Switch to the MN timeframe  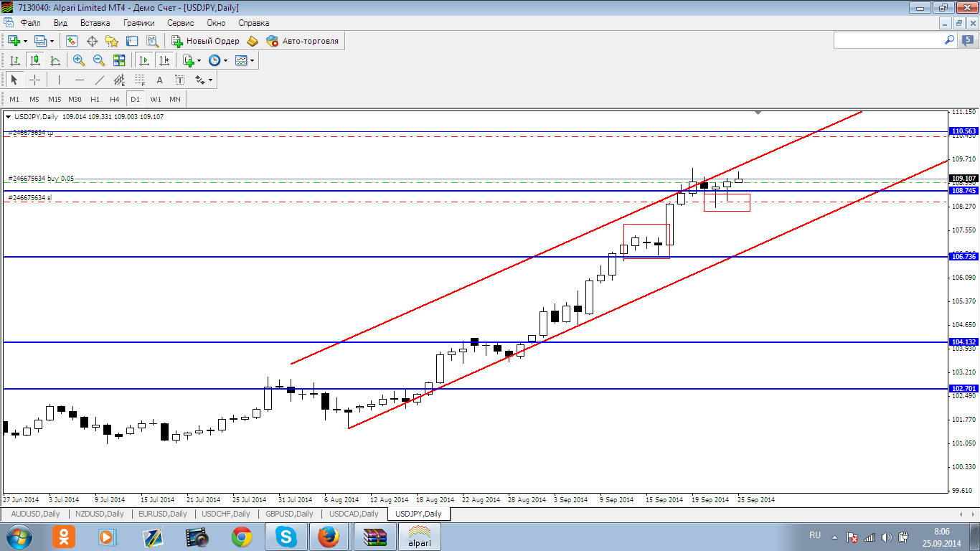(175, 99)
